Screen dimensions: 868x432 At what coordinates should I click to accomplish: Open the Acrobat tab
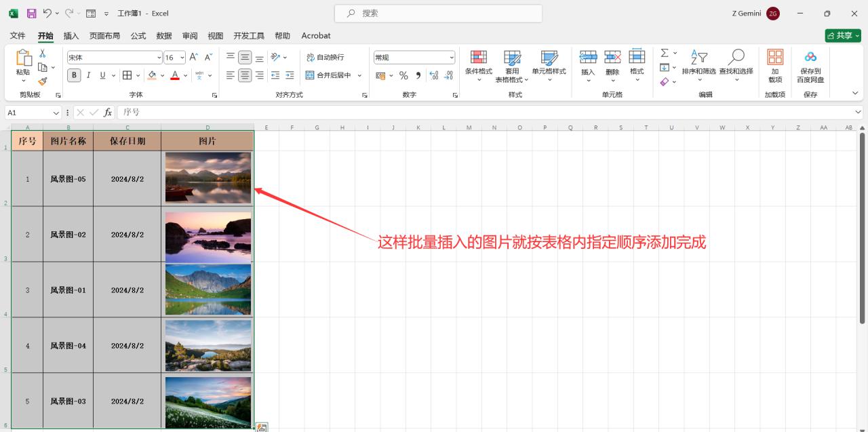click(316, 35)
